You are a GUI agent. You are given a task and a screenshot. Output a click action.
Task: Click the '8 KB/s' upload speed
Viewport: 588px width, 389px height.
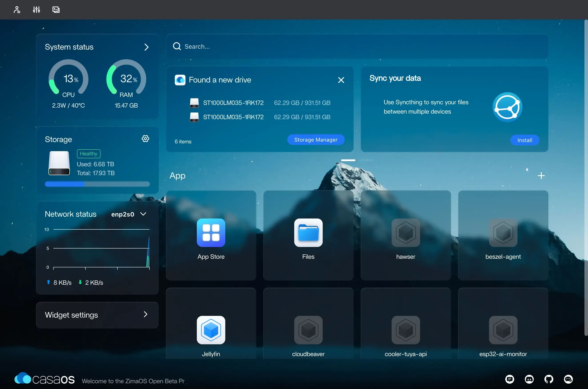(62, 283)
